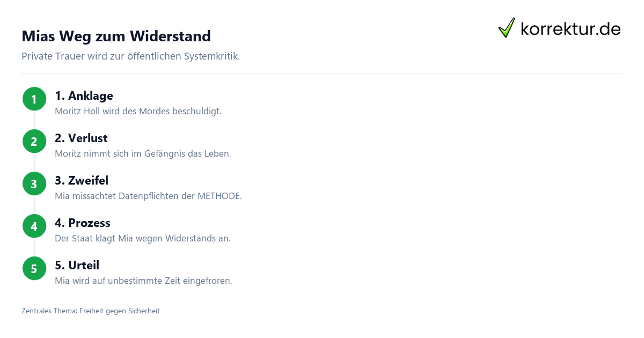
Task: Click the footer 'Zentrales Thema' note
Action: pos(91,311)
